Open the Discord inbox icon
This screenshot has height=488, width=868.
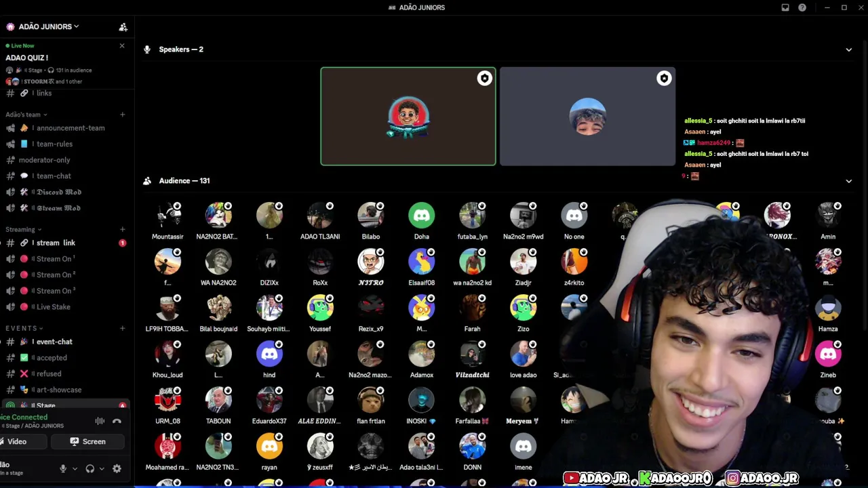coord(785,7)
